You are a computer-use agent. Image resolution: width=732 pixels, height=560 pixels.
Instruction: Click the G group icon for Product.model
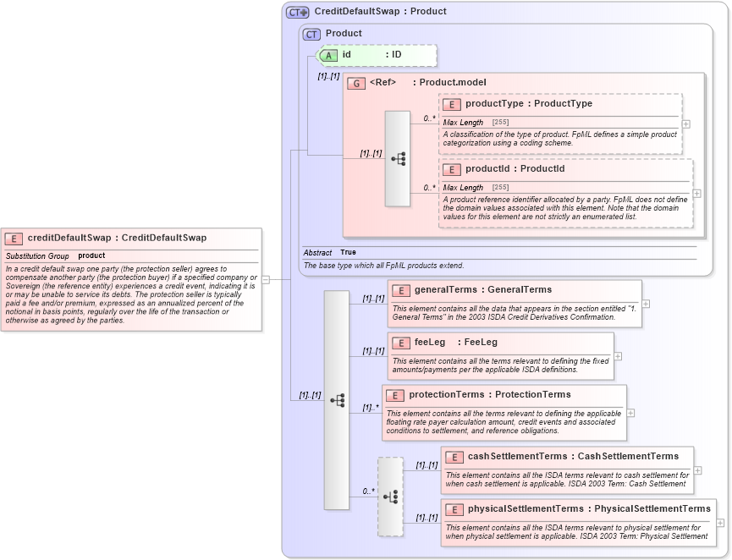pos(356,84)
